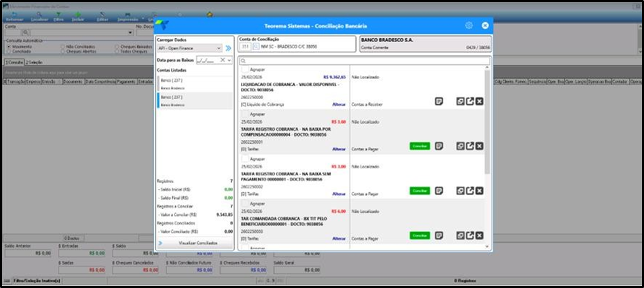This screenshot has width=644, height=288.
Task: Click Conciliar on the R$ 3,60 tariff row
Action: (420, 146)
